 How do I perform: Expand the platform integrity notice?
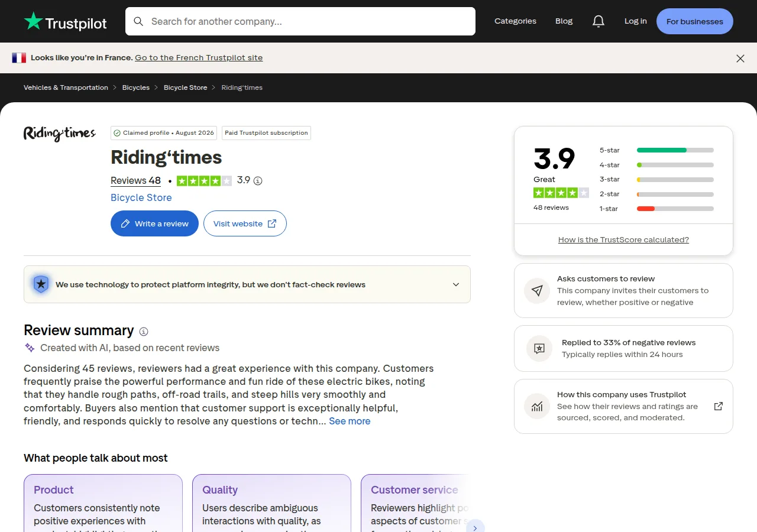pyautogui.click(x=456, y=284)
